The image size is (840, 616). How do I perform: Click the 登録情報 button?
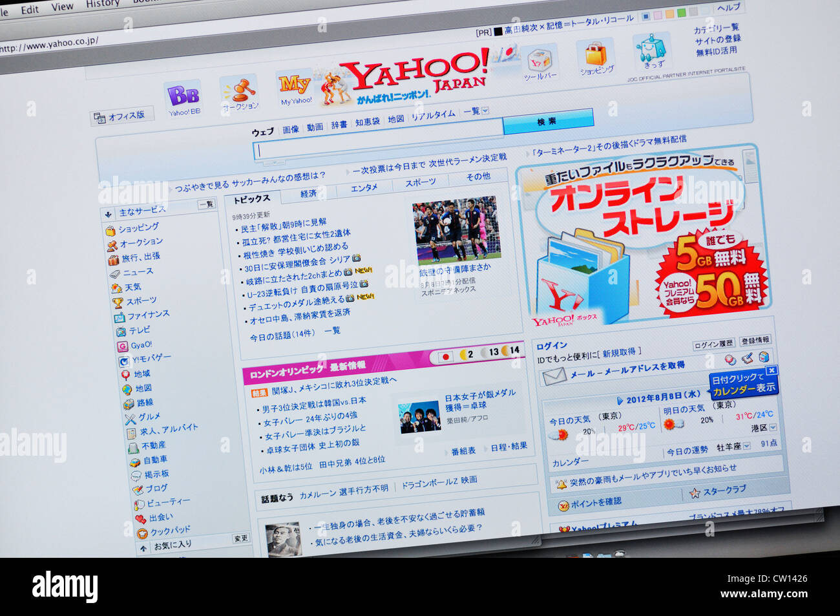pyautogui.click(x=755, y=340)
